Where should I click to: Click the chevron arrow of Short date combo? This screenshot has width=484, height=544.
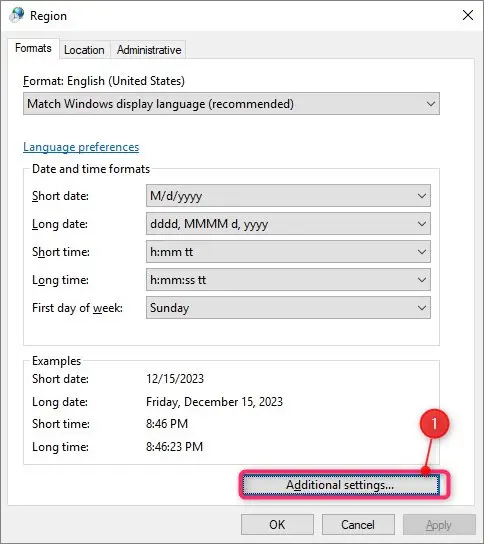(422, 196)
